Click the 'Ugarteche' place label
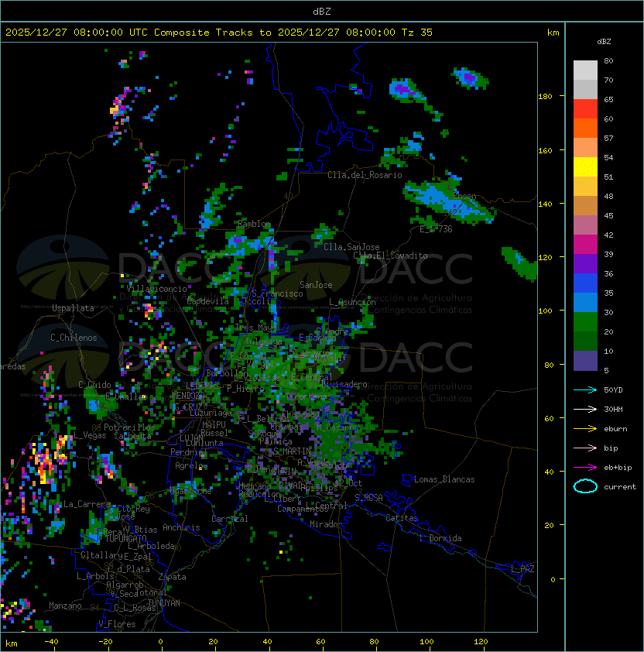Screen dimensions: 644x652 [191, 491]
